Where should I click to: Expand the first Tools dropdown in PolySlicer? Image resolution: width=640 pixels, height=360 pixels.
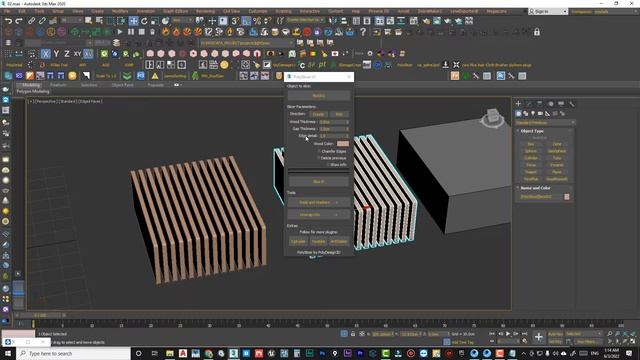(x=319, y=202)
